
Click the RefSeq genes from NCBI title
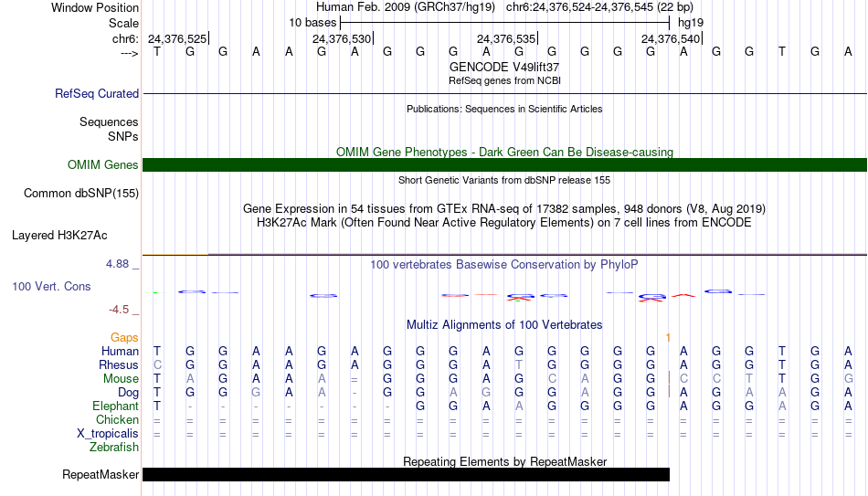pos(504,80)
